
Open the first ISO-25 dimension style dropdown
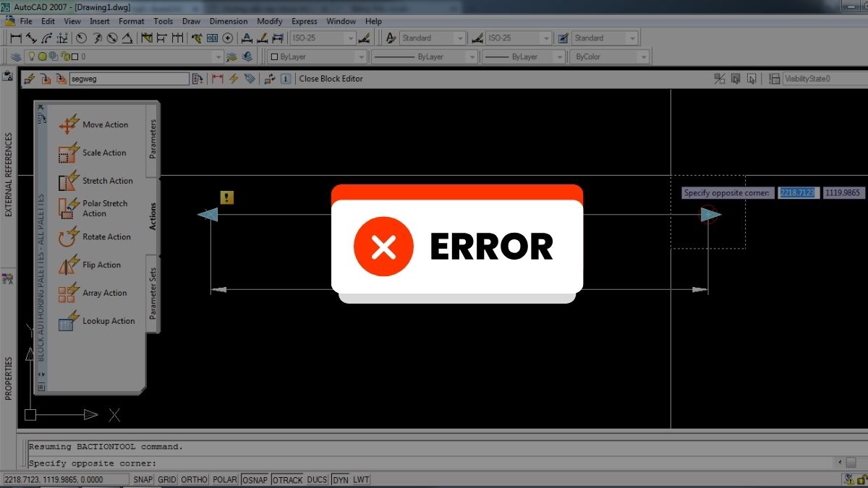pos(323,38)
